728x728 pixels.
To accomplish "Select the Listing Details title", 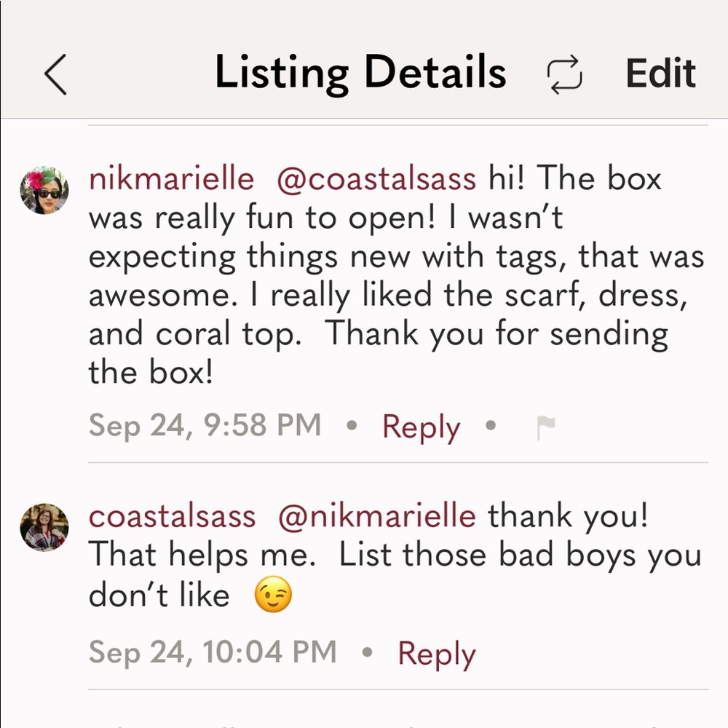I will pos(362,71).
